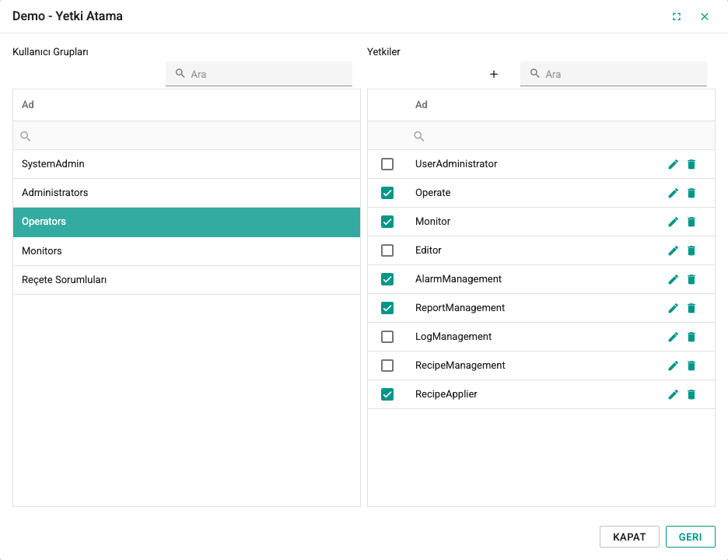The width and height of the screenshot is (728, 560).
Task: Uncheck the Operate permission
Action: (387, 193)
